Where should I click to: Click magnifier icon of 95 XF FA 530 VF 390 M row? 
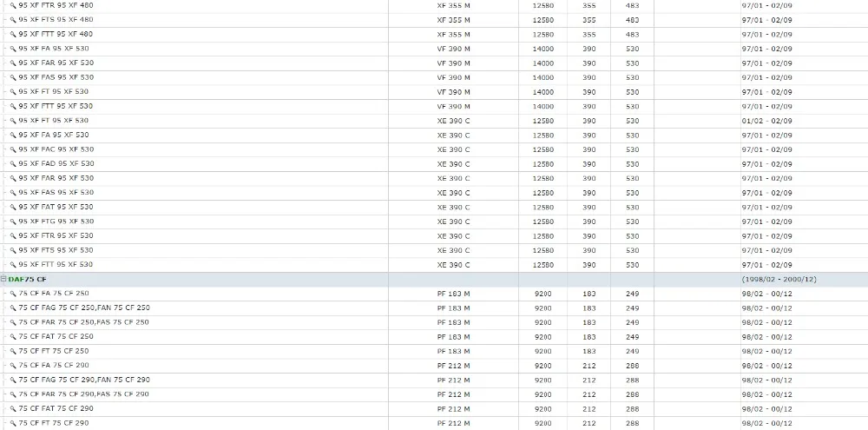(13, 48)
